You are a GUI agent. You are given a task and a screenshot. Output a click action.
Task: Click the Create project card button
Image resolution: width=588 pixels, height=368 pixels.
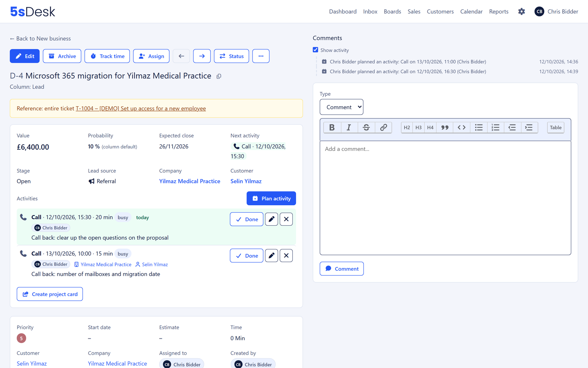coord(50,294)
